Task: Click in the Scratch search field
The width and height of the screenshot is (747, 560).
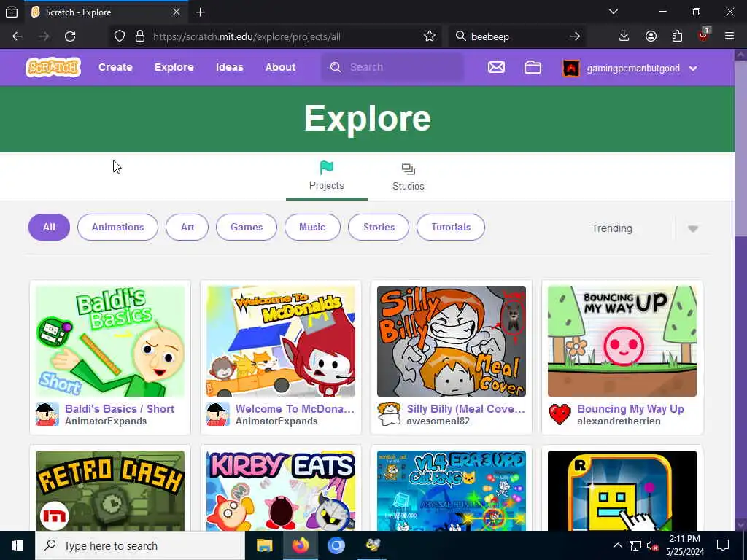Action: pyautogui.click(x=392, y=67)
